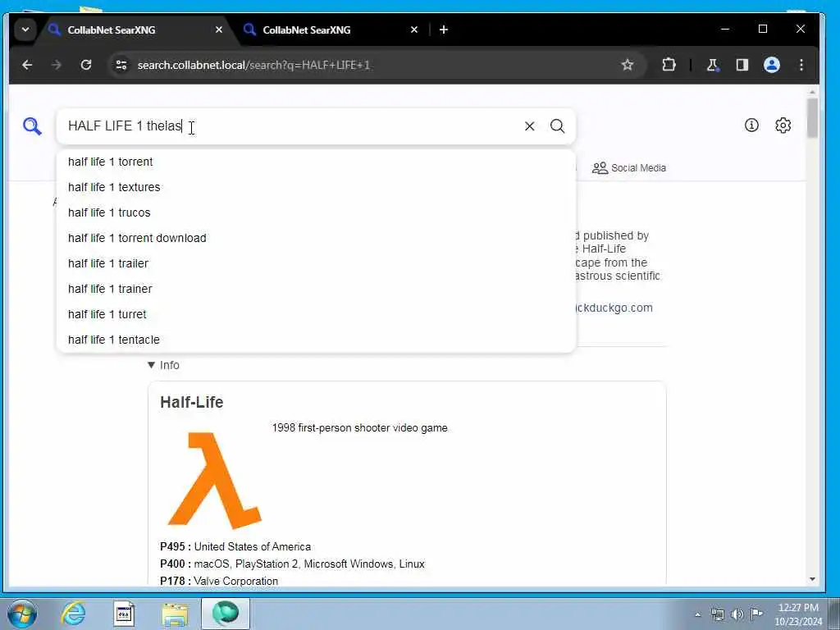Pick half life 1 torrent download suggestion
Screen dimensions: 840x630
316,238
